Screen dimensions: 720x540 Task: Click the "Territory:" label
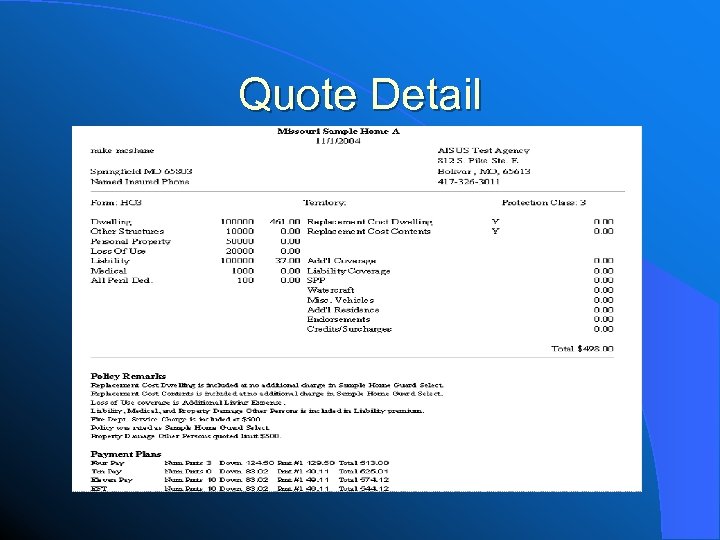click(x=325, y=202)
